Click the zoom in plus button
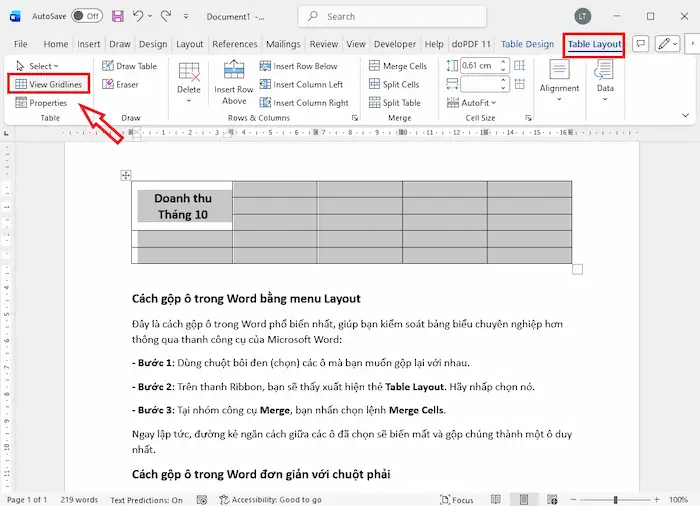This screenshot has width=700, height=506. click(x=656, y=500)
